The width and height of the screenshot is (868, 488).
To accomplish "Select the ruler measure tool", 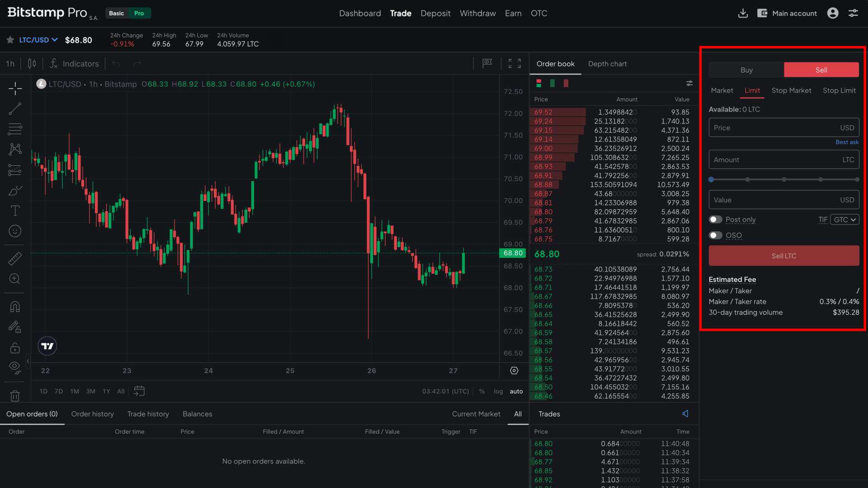I will (15, 258).
